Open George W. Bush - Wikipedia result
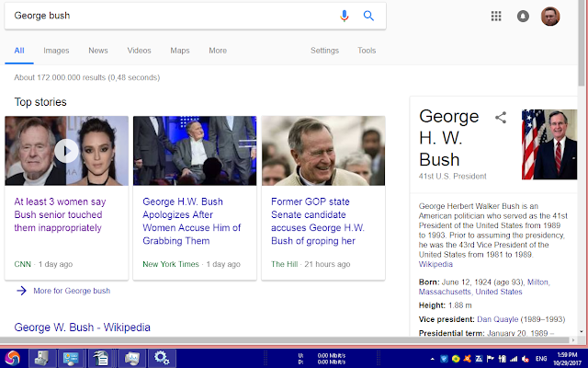588x368 pixels. (82, 328)
